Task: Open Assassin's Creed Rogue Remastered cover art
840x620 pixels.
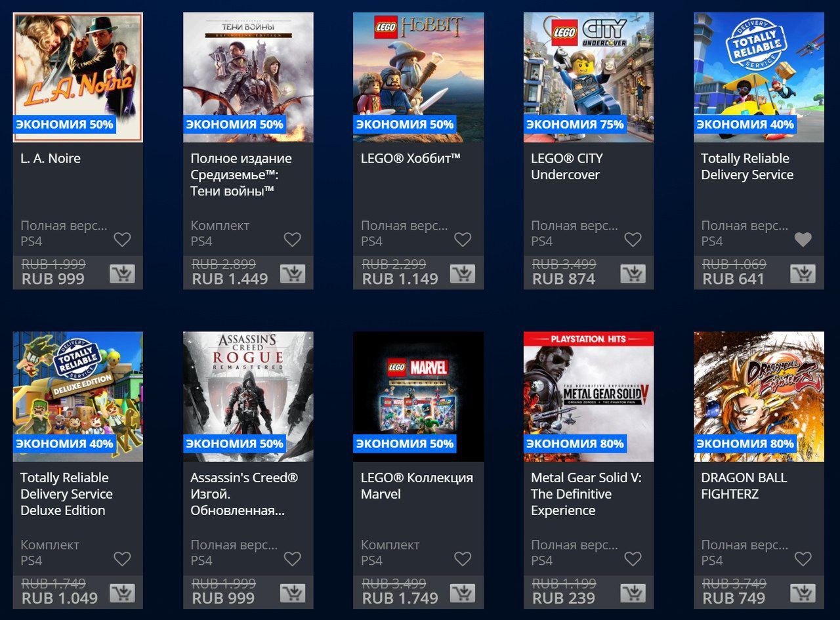Action: tap(248, 396)
